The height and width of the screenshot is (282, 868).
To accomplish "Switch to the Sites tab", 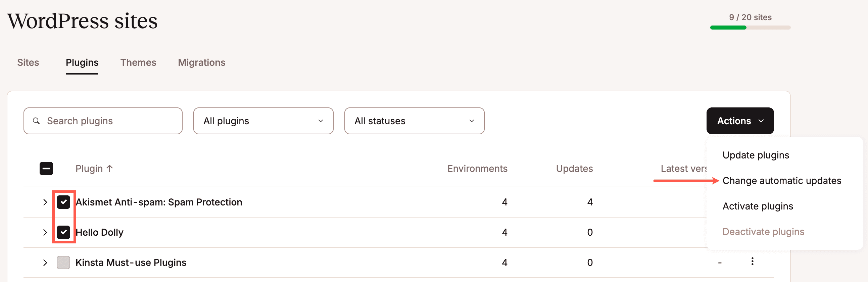I will 28,63.
